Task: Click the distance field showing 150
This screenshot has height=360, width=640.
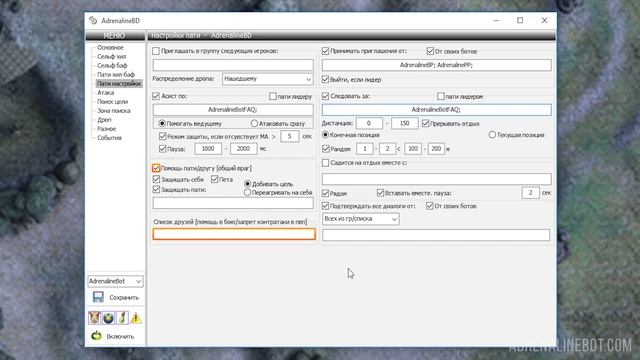Action: [404, 123]
